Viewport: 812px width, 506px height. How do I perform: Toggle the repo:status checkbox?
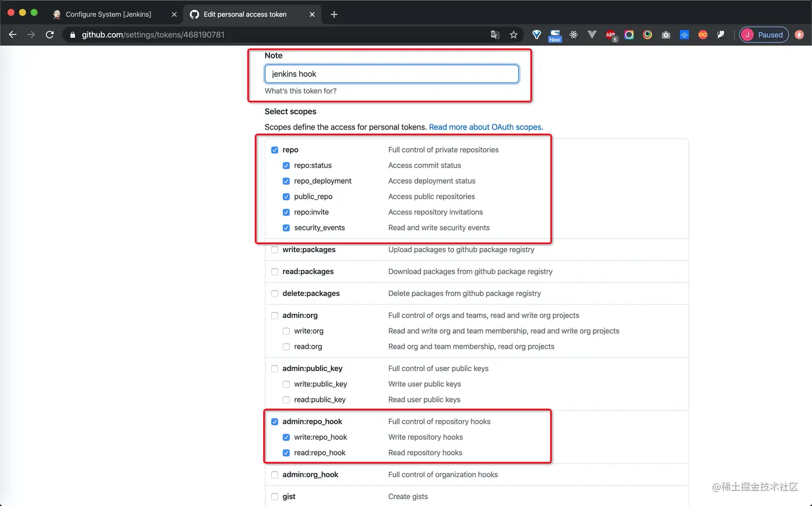click(x=286, y=165)
